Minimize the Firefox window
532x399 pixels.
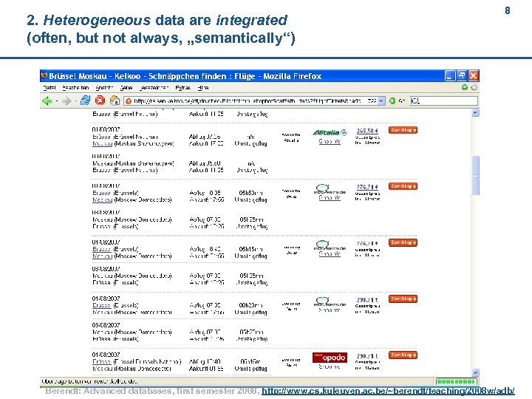[450, 75]
